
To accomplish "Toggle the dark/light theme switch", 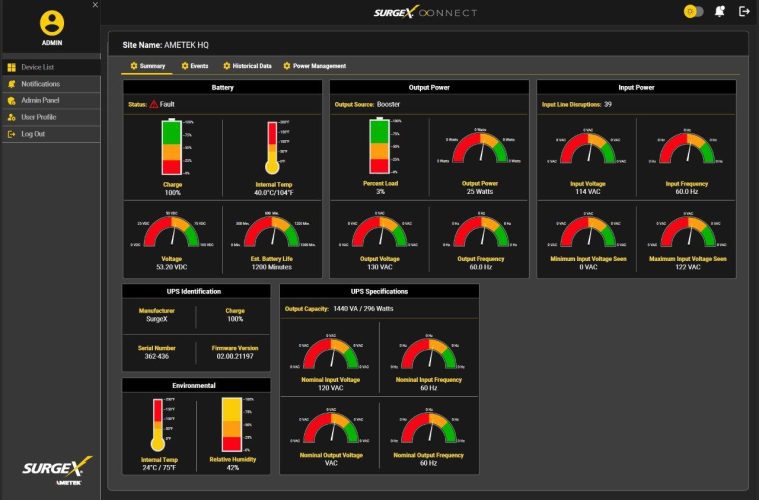I will coord(693,12).
